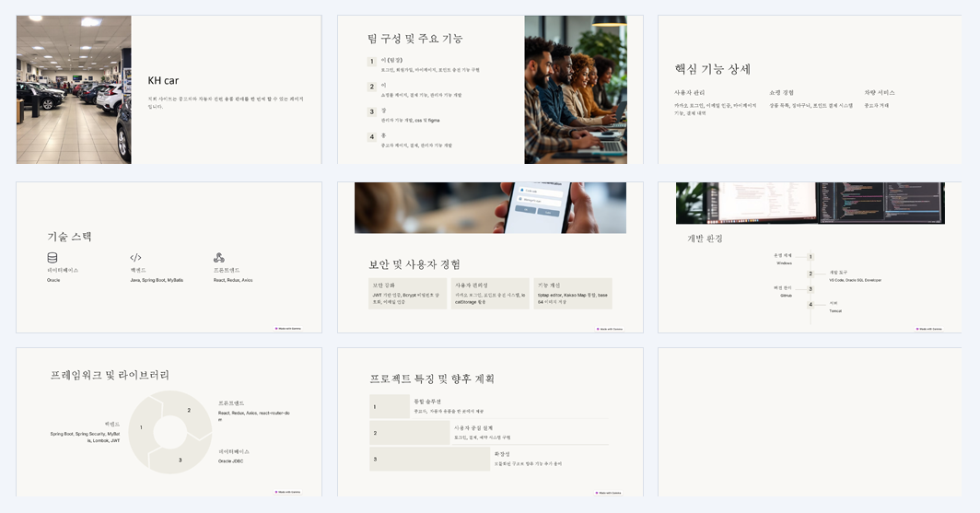Click 'VS Code, Oracle SQL Developer' text
The width and height of the screenshot is (980, 513).
[855, 280]
